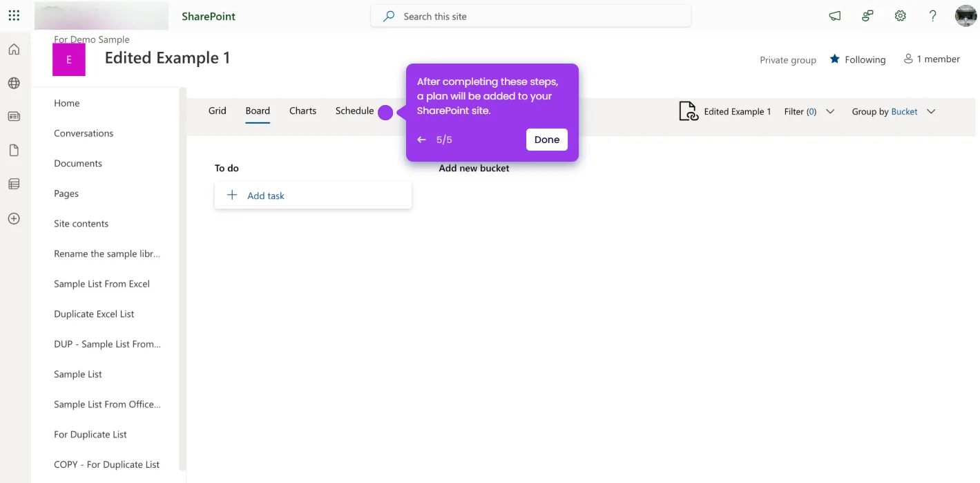Open Pages in site navigation
This screenshot has width=980, height=483.
tap(66, 193)
